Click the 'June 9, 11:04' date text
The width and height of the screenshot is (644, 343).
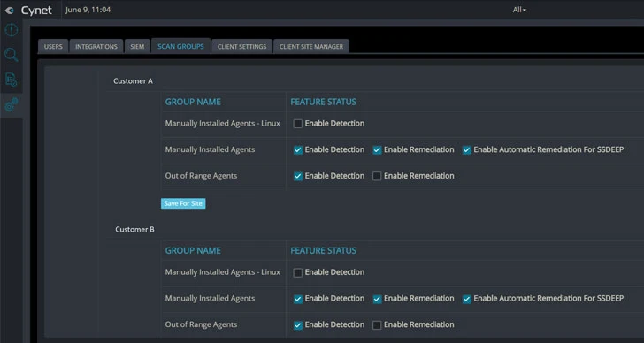pyautogui.click(x=88, y=10)
